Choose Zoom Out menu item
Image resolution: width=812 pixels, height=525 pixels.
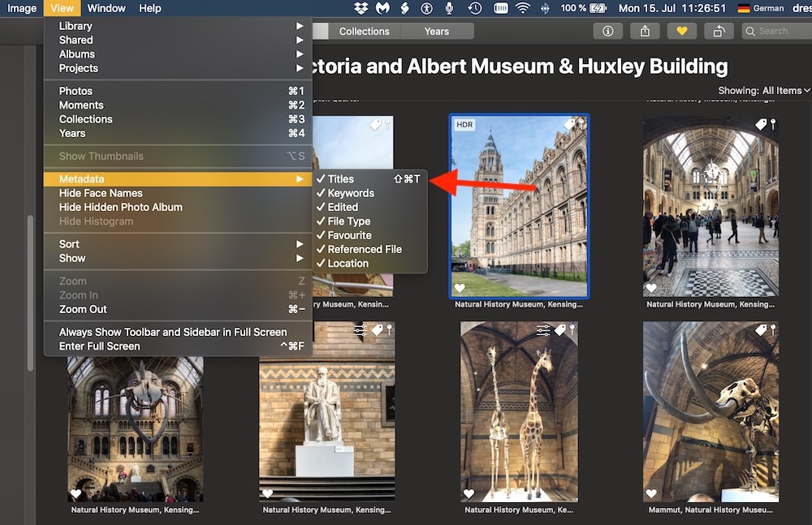[x=178, y=309]
